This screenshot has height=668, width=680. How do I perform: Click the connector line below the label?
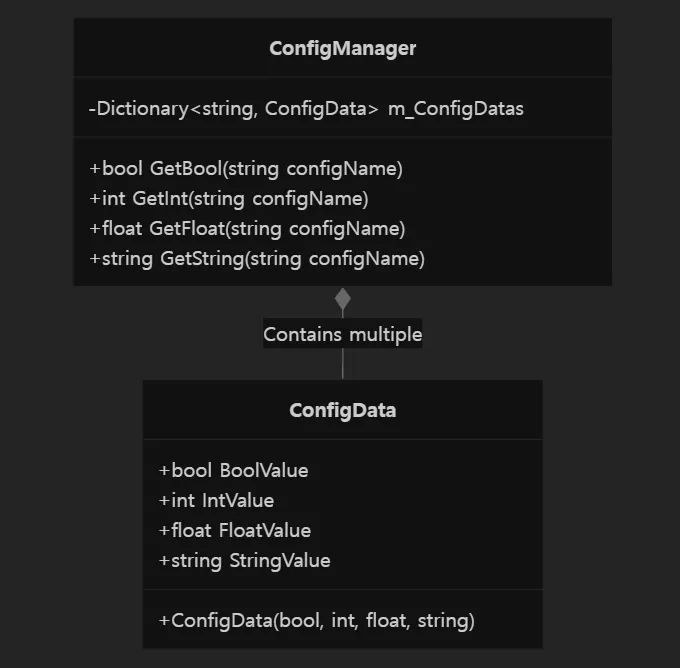[x=343, y=363]
